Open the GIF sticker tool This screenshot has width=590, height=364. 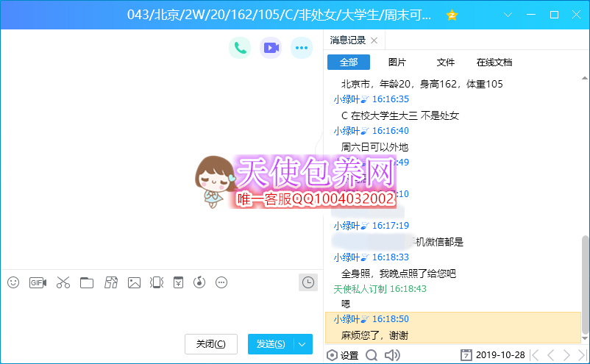click(38, 282)
